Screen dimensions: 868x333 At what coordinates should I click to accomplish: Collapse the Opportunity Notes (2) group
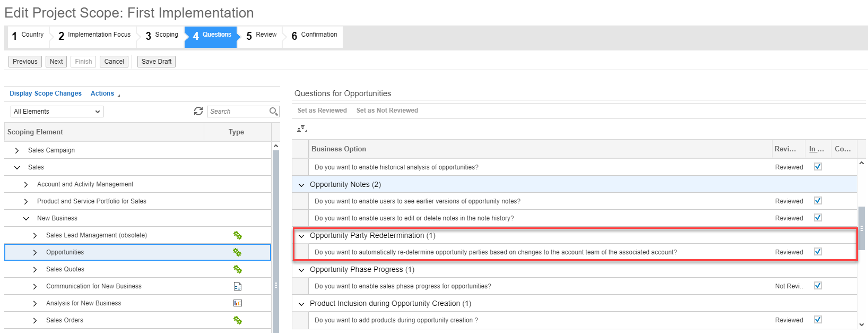tap(301, 185)
